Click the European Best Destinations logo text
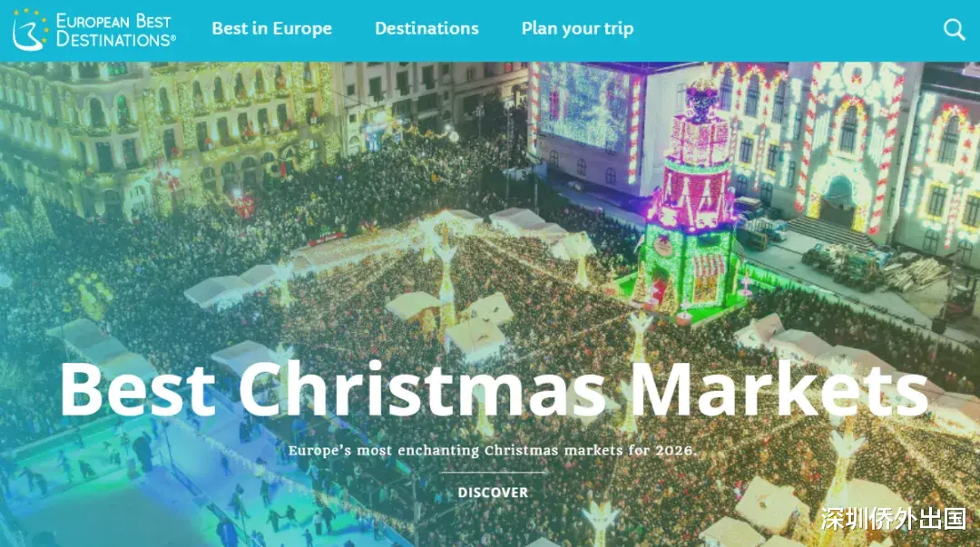980x547 pixels. [115, 30]
